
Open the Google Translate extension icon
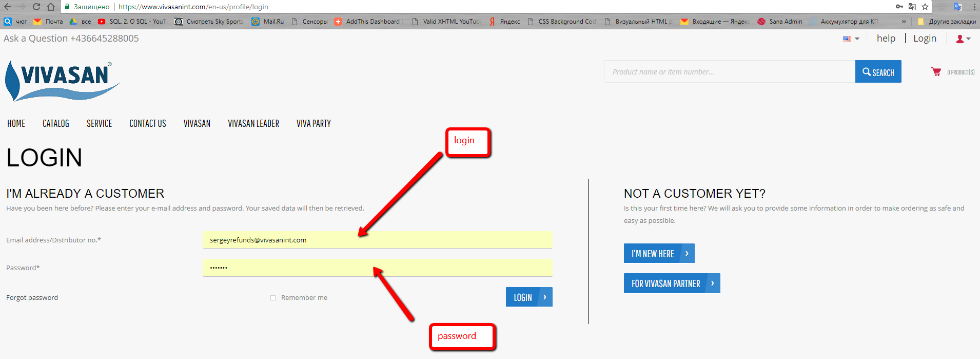957,7
